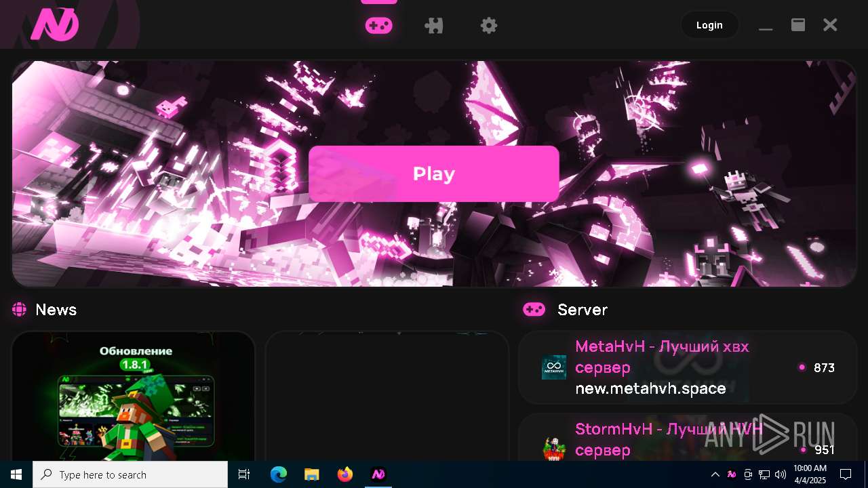
Task: Open the Windows notification center
Action: [x=846, y=474]
